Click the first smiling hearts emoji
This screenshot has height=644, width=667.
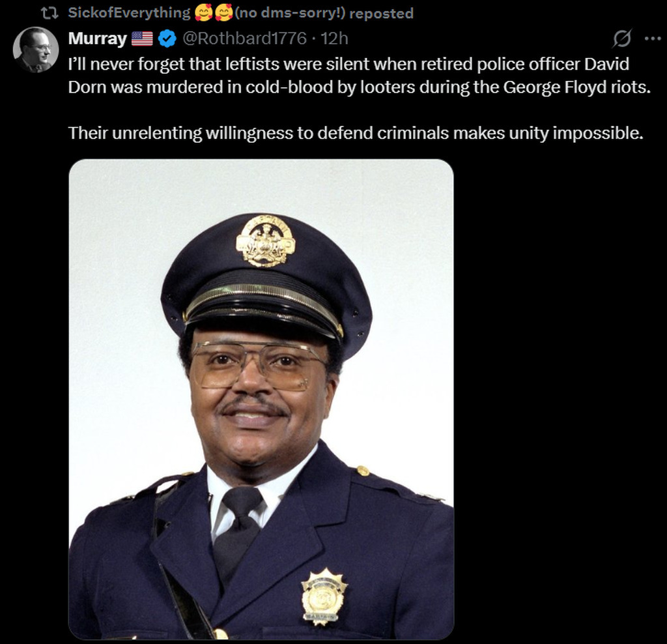point(204,12)
